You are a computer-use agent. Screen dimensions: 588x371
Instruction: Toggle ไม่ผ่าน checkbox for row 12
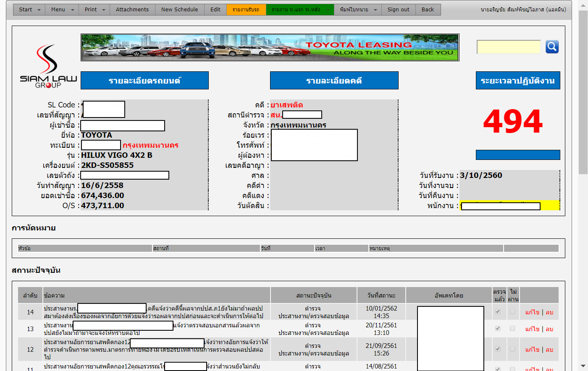click(512, 349)
